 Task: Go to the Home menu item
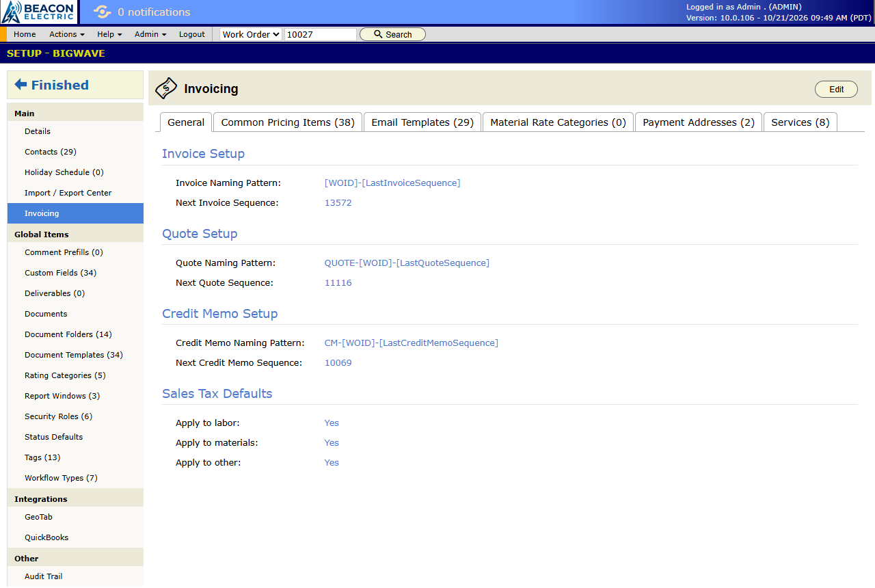(x=25, y=34)
